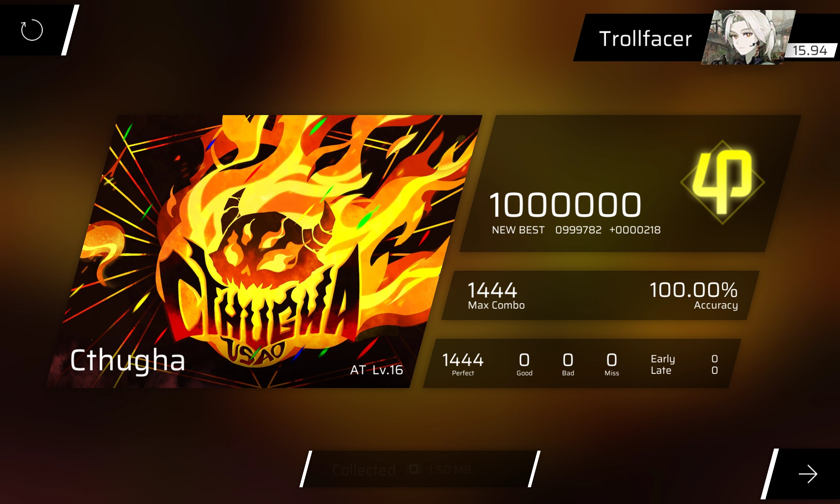Image resolution: width=840 pixels, height=504 pixels.
Task: Click the next arrow to continue
Action: [808, 474]
